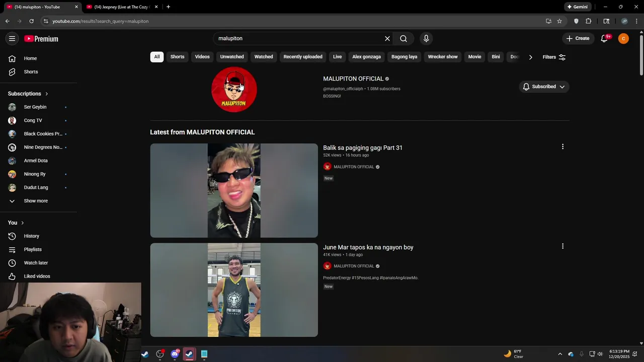Click the MALUPITON channel avatar

[x=234, y=89]
